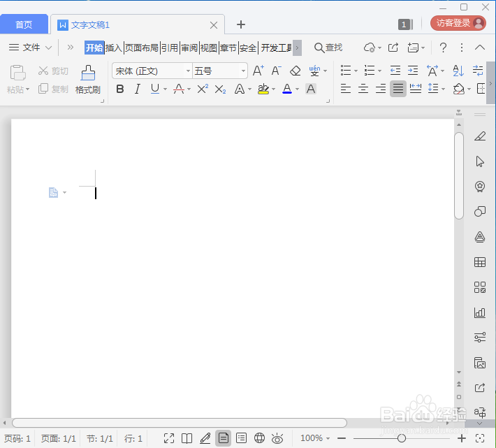Toggle Bold formatting
This screenshot has height=448, width=496.
tap(120, 89)
